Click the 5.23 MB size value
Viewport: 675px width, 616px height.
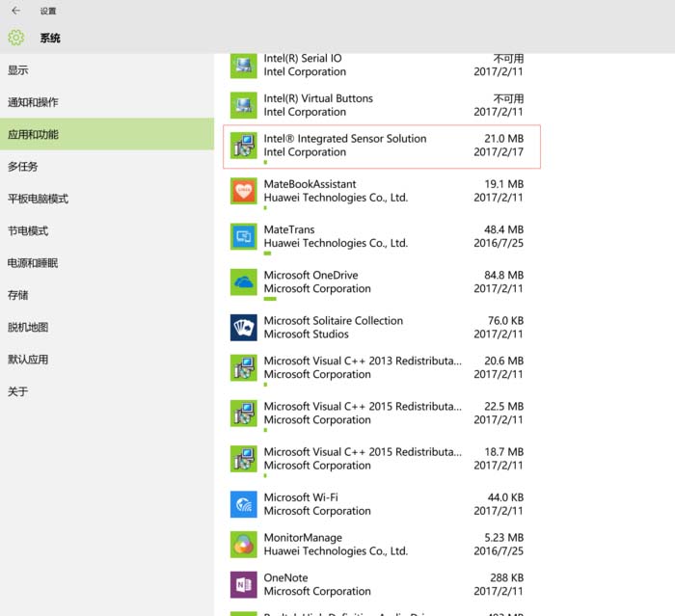click(503, 538)
